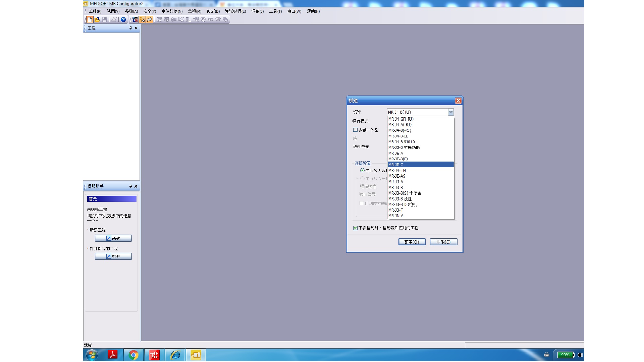644x362 pixels.
Task: Click the servo connection/disconnect toolbar icon
Action: (135, 19)
